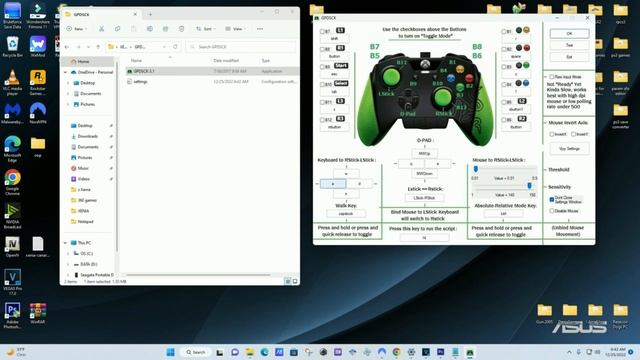
Task: Select the GPDSCK tab in File Explorer
Action: 100,14
